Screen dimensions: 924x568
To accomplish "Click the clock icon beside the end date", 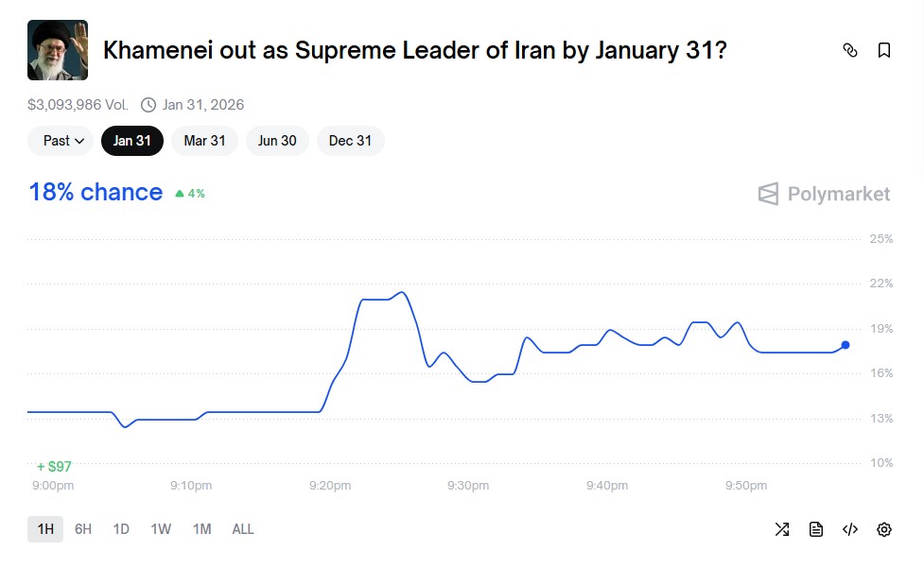I will (x=148, y=105).
